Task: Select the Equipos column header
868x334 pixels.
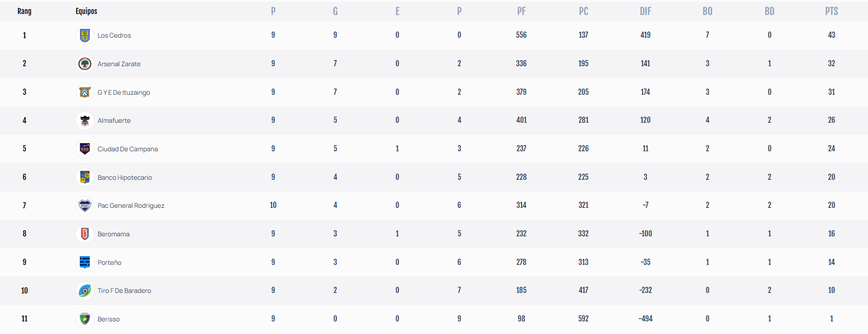Action: coord(86,11)
